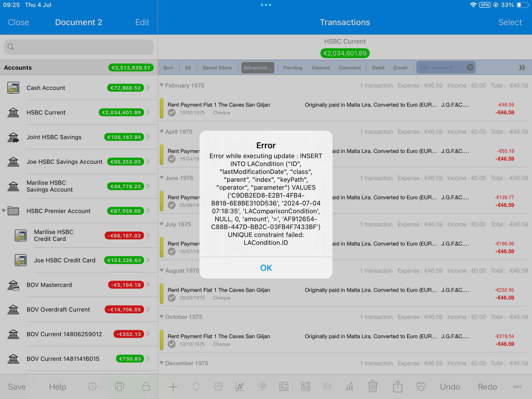Image resolution: width=532 pixels, height=399 pixels.
Task: Click the bar chart statistics icon
Action: point(349,387)
